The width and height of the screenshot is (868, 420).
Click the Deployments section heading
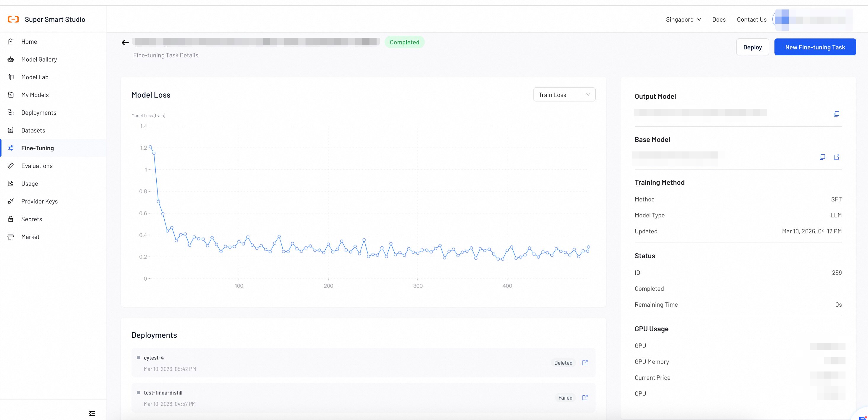[x=154, y=335]
